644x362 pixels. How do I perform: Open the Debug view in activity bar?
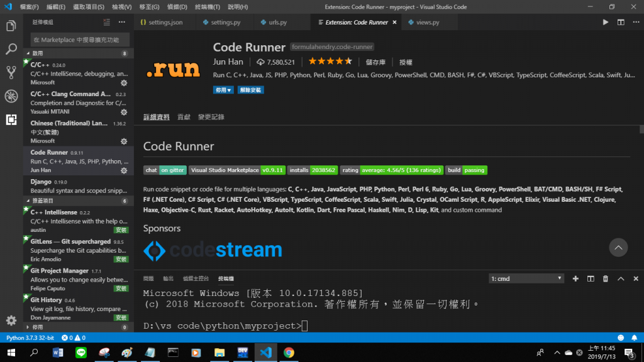[11, 96]
